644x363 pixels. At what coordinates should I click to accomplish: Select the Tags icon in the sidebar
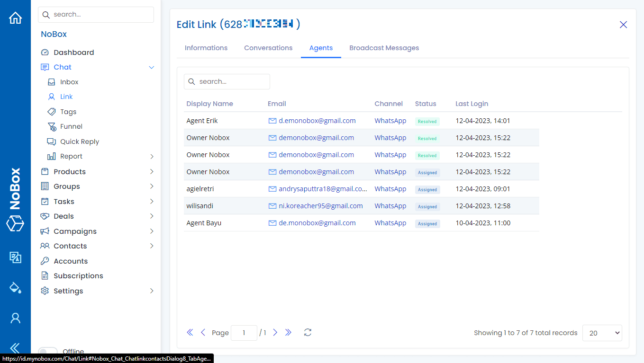tap(52, 112)
